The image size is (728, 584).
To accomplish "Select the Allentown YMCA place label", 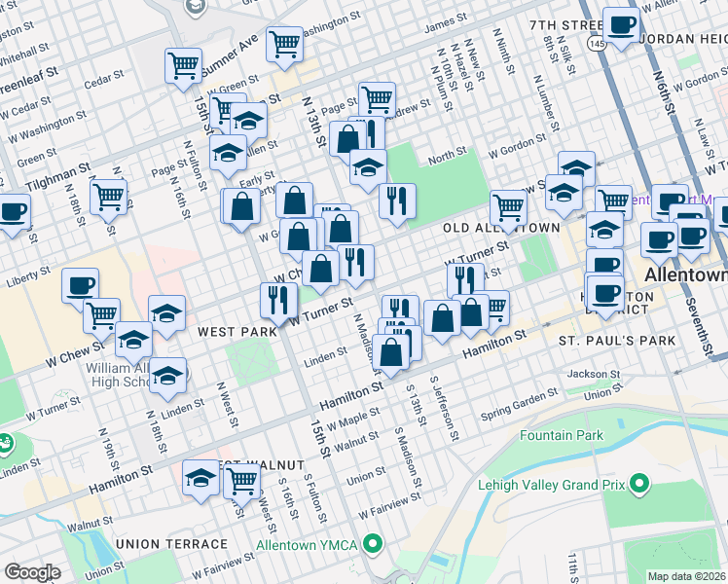I will (307, 545).
